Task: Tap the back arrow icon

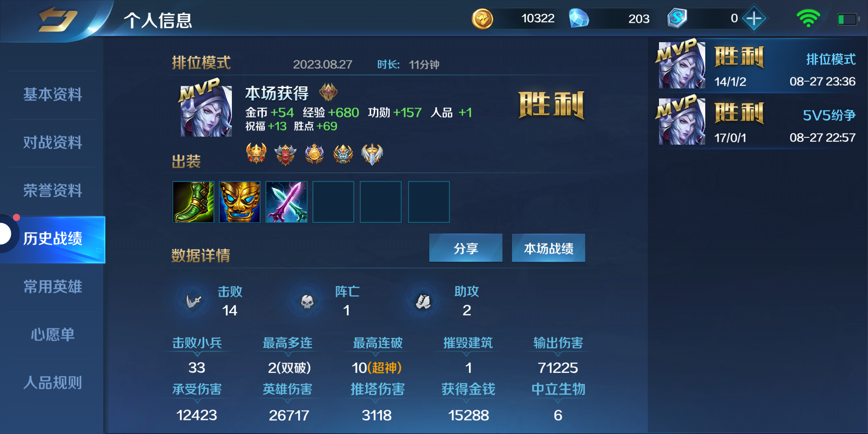Action: [57, 20]
